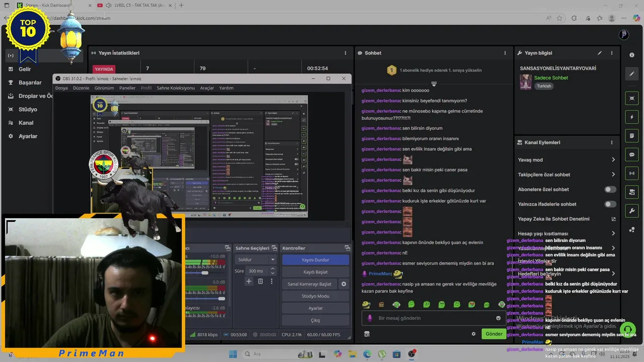The height and width of the screenshot is (362, 644).
Task: Open the info icon in Kick right sidebar
Action: (632, 55)
